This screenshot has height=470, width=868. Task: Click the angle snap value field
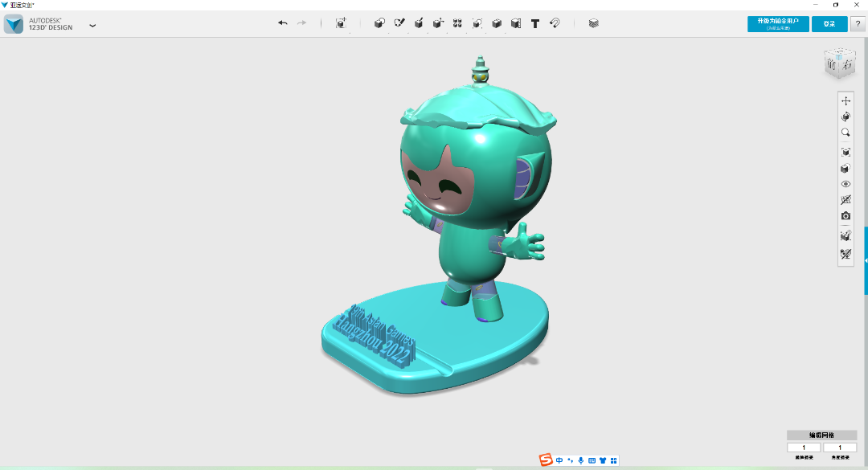coord(840,448)
